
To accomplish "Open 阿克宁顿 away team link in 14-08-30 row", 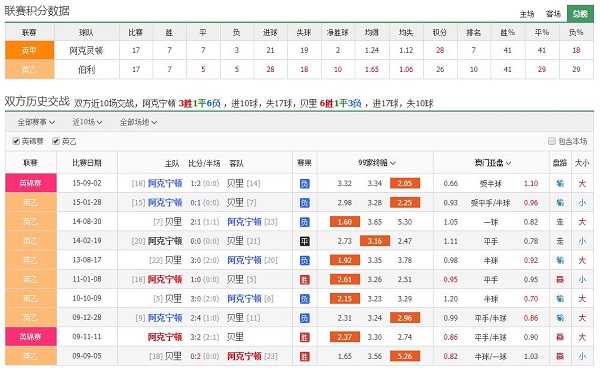I will (x=244, y=222).
